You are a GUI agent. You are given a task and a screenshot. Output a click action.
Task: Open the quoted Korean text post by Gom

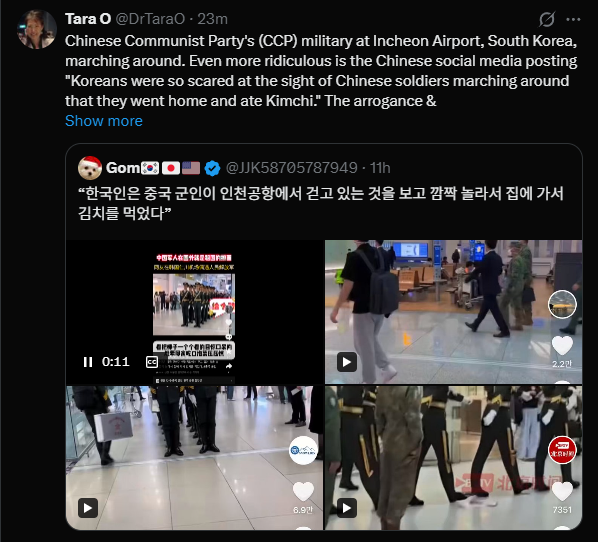[320, 203]
